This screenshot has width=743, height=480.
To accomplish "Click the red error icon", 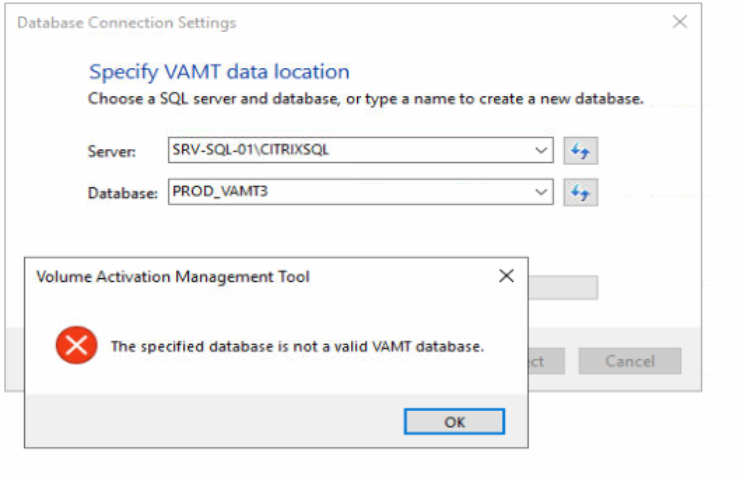I will pos(76,345).
